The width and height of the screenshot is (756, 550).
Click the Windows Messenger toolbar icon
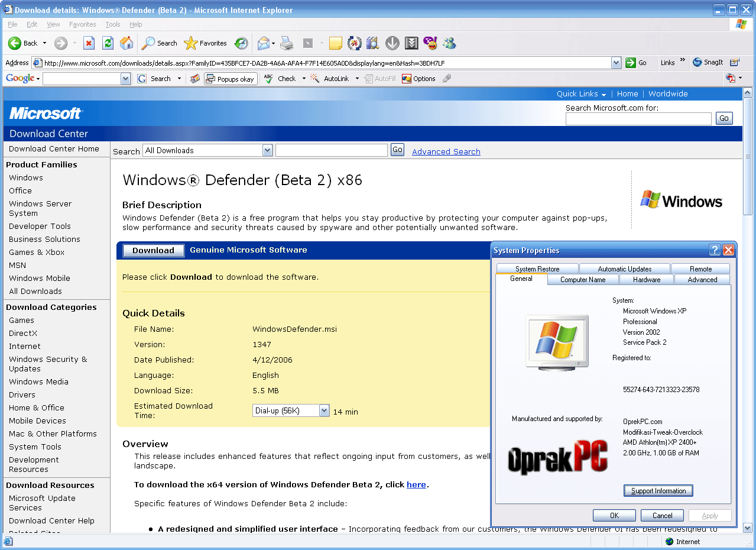coord(450,43)
